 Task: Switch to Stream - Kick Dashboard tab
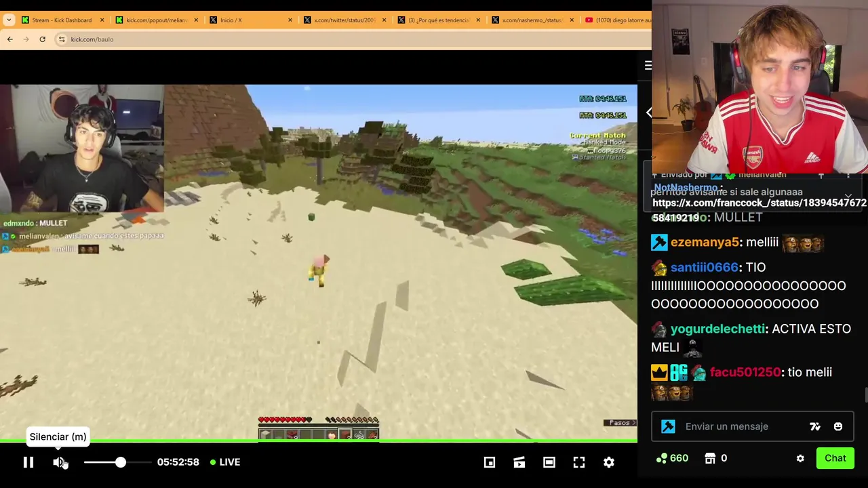point(62,20)
